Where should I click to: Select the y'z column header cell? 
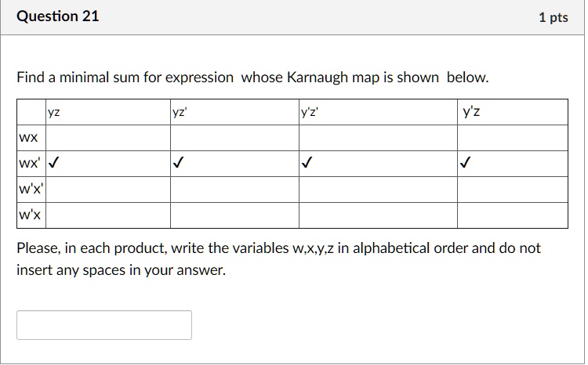pyautogui.click(x=513, y=112)
